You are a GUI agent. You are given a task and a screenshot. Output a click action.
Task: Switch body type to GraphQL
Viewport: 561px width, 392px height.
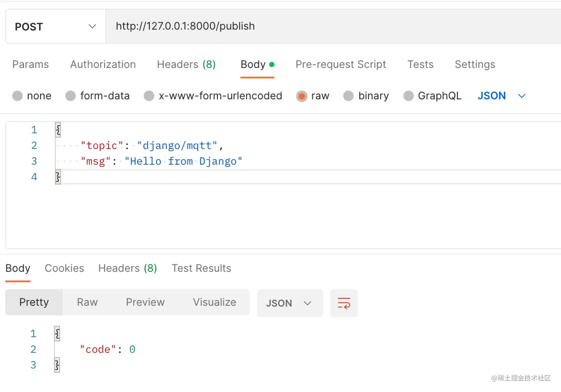[x=408, y=96]
